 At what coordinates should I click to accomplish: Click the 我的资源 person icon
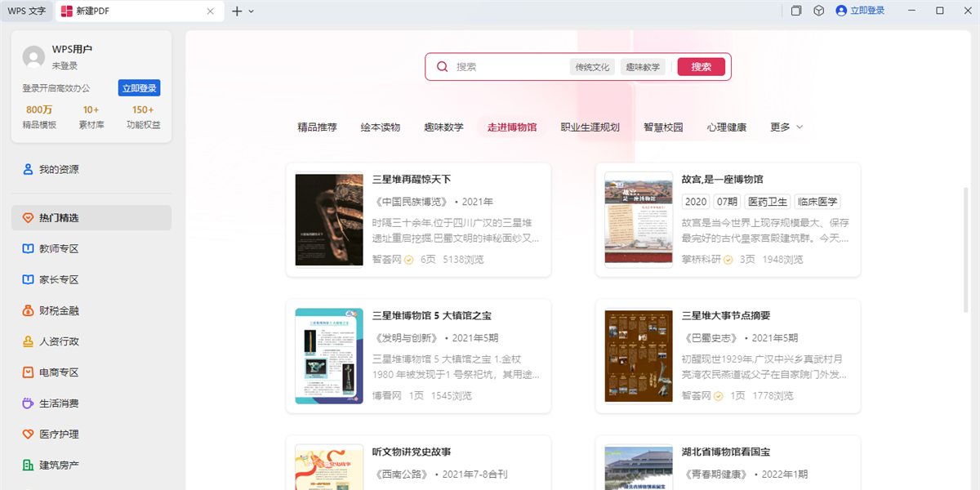(x=28, y=170)
